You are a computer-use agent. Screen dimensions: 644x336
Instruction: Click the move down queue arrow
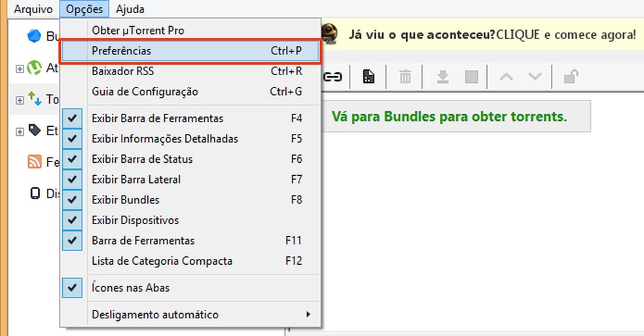click(535, 76)
